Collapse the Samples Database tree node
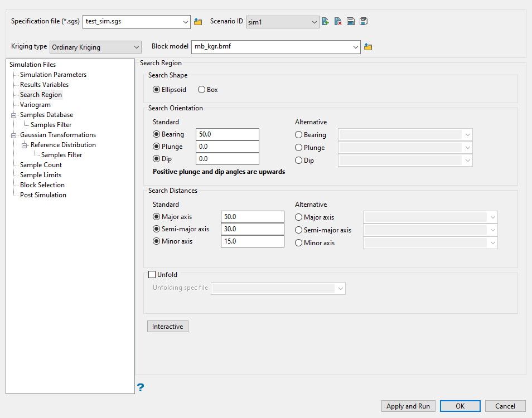 tap(14, 115)
